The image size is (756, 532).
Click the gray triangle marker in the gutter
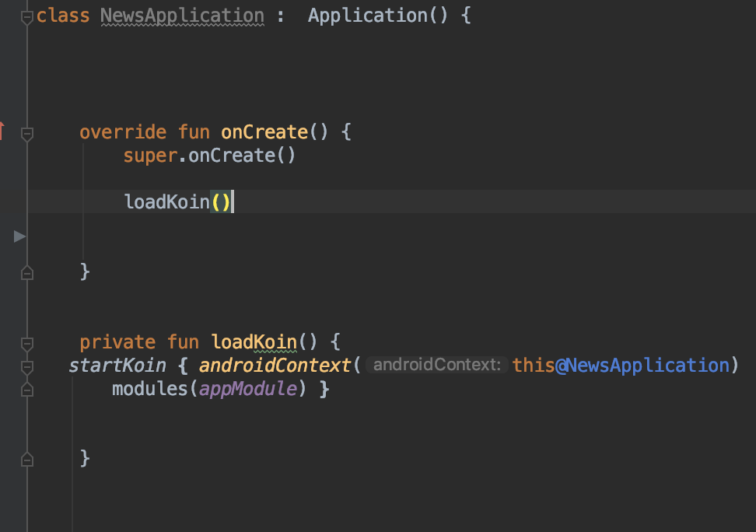click(x=19, y=236)
